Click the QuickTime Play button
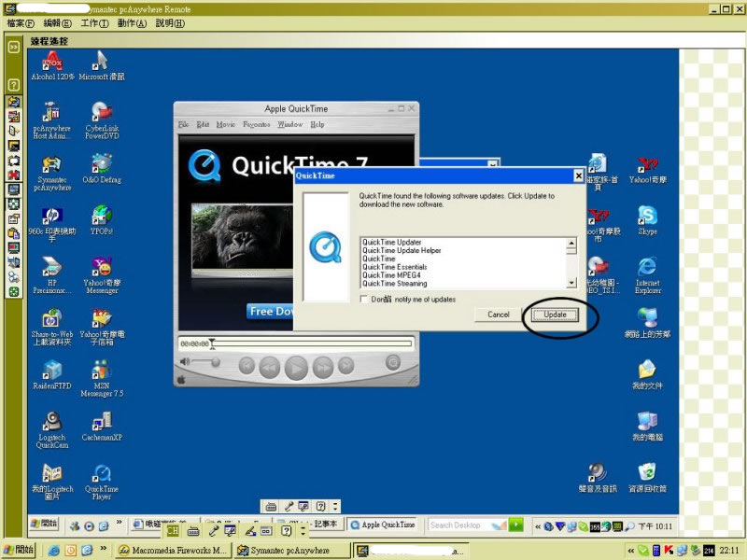This screenshot has width=747, height=560. coord(296,368)
